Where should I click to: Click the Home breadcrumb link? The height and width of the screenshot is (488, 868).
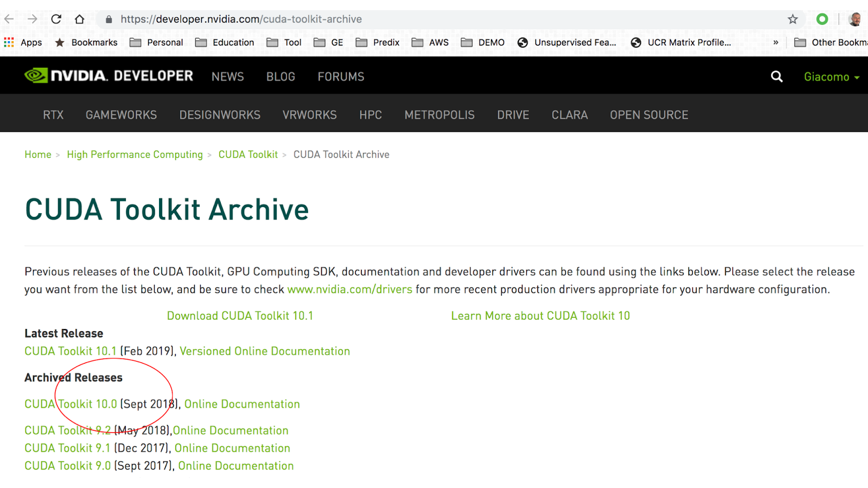[38, 155]
